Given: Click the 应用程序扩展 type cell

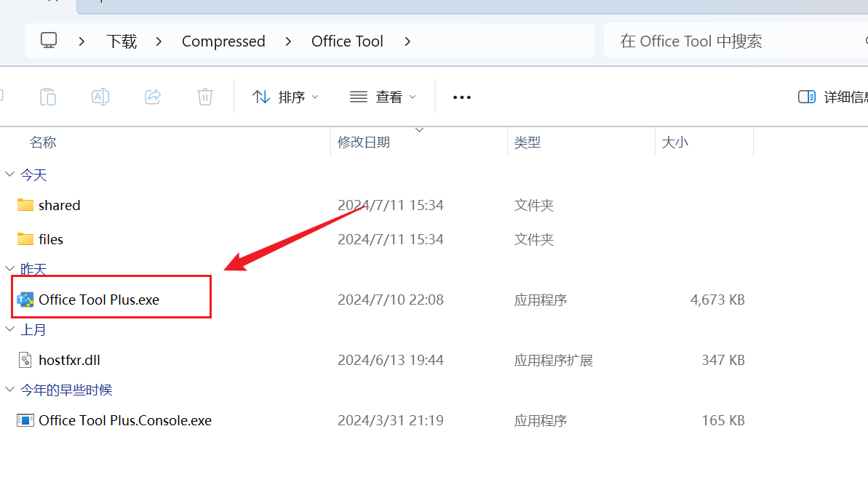Looking at the screenshot, I should tap(554, 361).
